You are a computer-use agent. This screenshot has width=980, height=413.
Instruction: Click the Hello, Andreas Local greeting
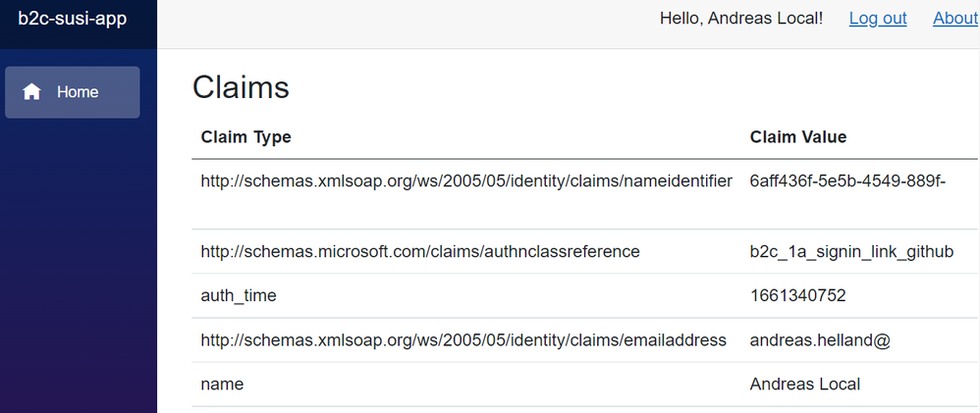[740, 19]
